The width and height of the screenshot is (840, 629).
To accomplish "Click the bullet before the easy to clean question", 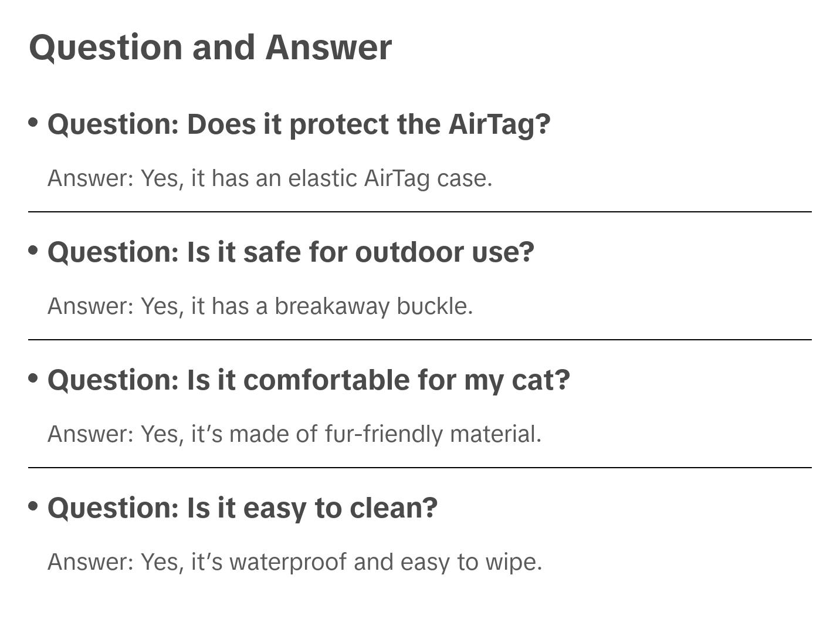I will tap(33, 506).
